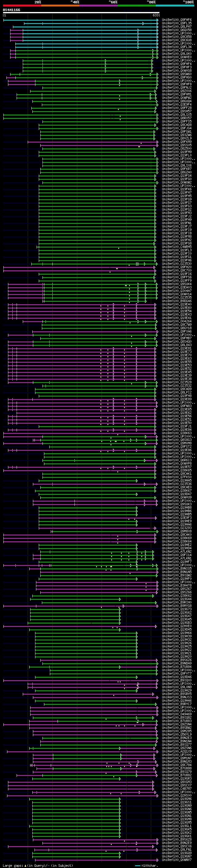
Task: Open hit UniRef100_Q8GU04
Action: 177,101
